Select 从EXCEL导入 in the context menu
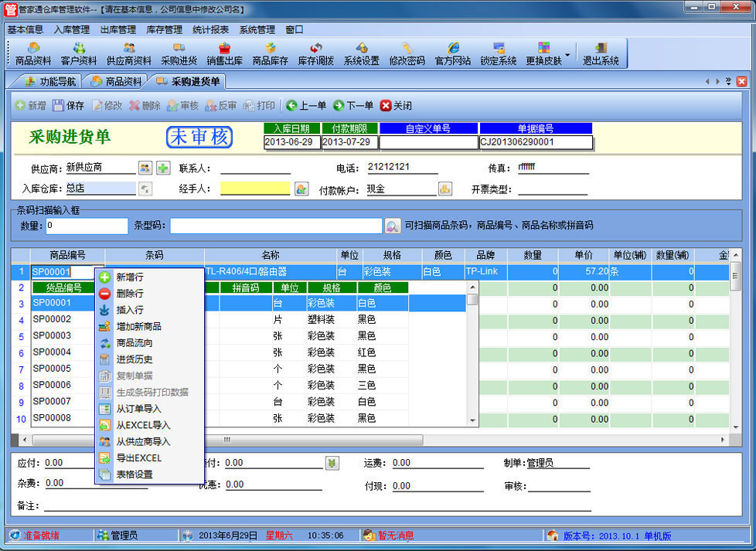The image size is (756, 551). 142,425
